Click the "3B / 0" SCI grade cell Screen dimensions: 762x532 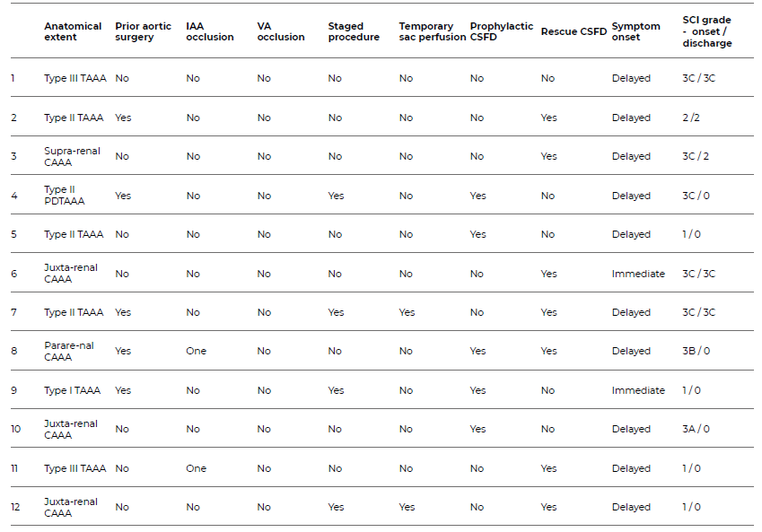point(696,351)
